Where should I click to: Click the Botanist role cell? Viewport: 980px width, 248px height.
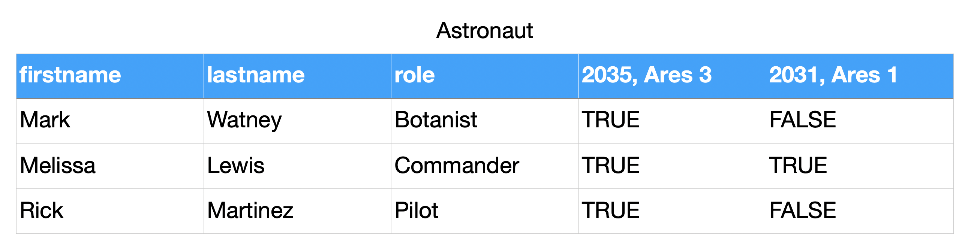pyautogui.click(x=484, y=121)
